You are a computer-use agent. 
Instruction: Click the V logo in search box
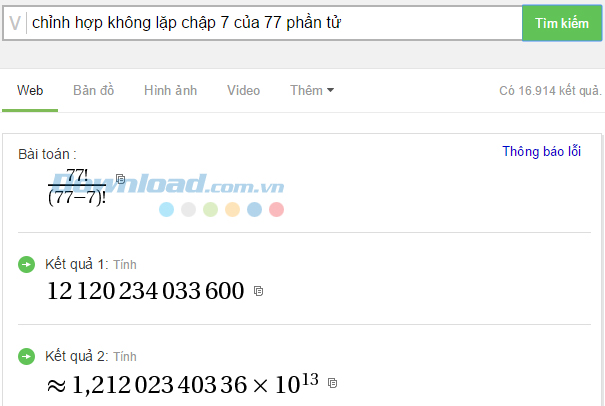pos(15,23)
